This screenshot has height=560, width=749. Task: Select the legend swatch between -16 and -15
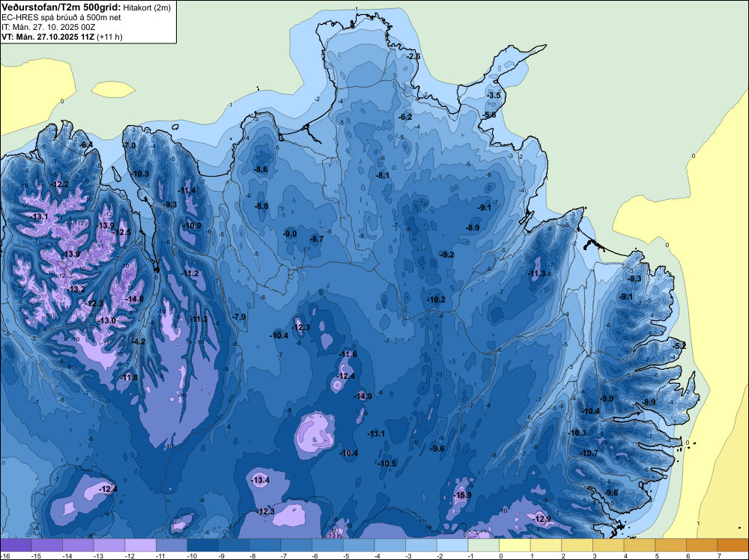pyautogui.click(x=16, y=545)
